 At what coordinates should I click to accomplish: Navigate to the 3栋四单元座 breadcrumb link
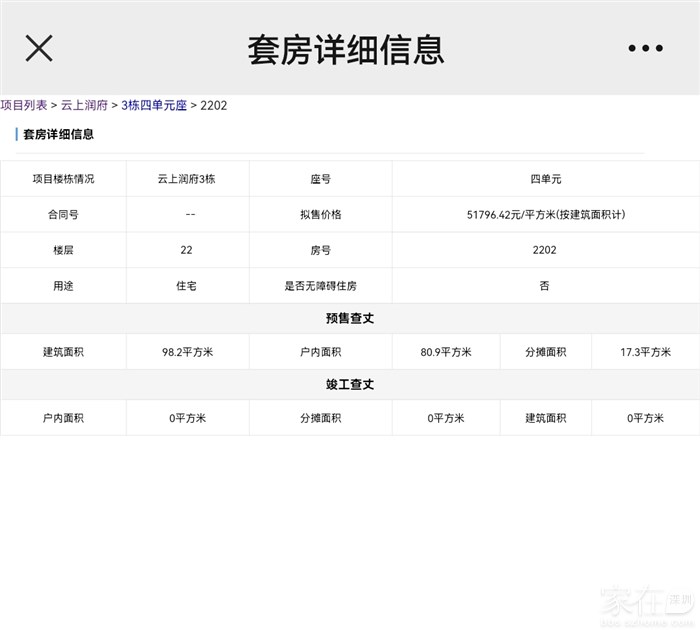coord(154,105)
